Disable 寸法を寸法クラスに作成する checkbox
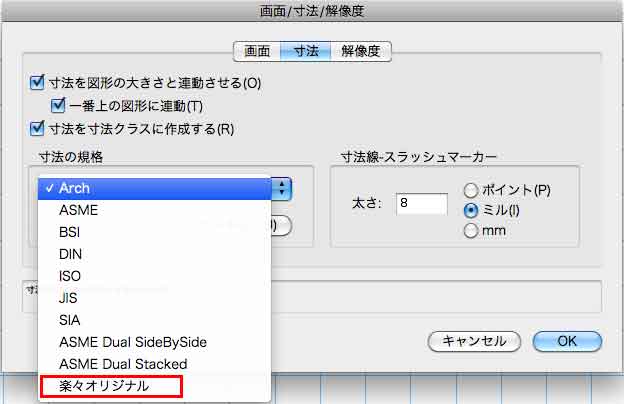Viewport: 624px width, 404px height. 38,128
